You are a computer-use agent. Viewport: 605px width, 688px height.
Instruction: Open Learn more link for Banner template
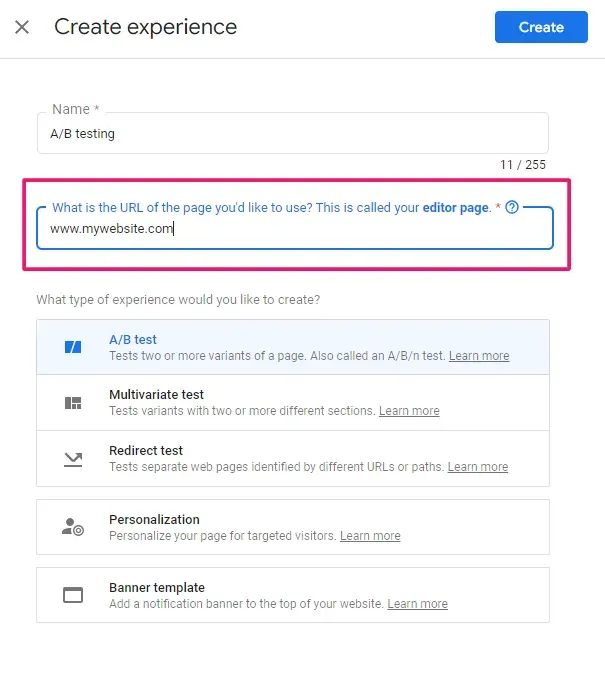pos(417,604)
